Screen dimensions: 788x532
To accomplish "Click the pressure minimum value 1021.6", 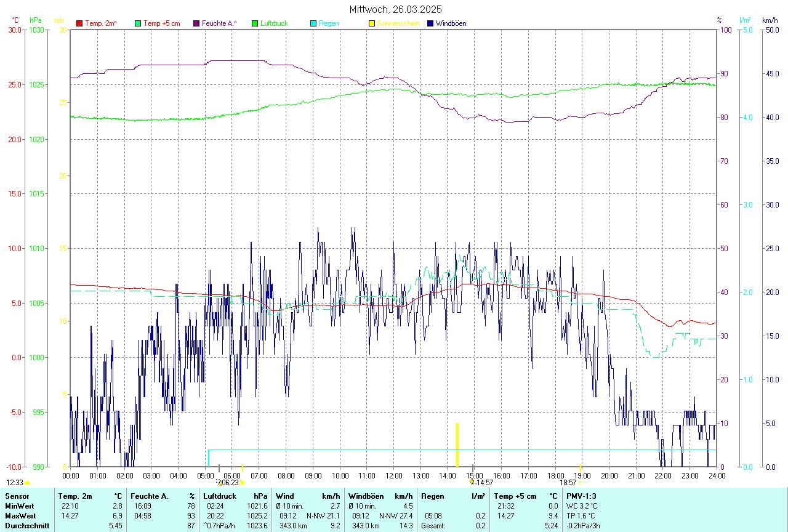I will pos(256,506).
